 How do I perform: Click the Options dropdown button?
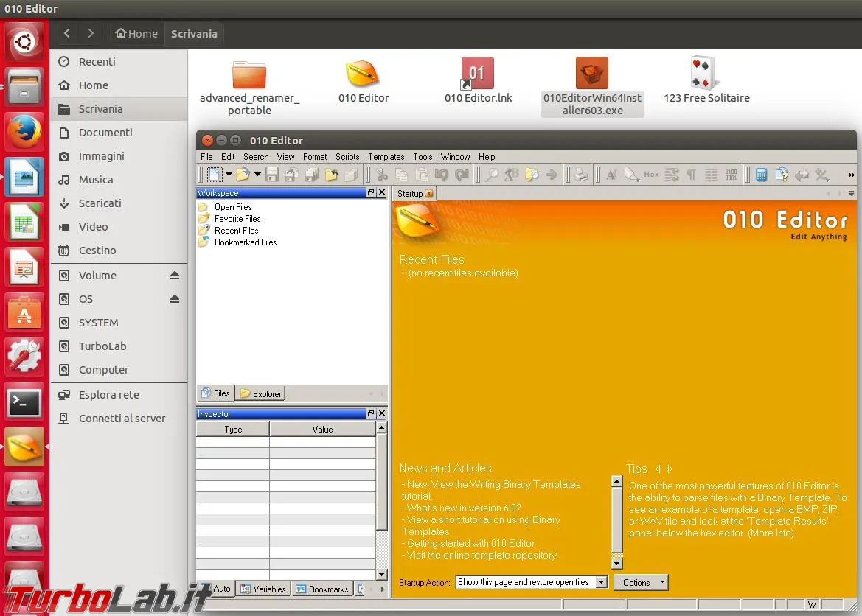[x=641, y=583]
